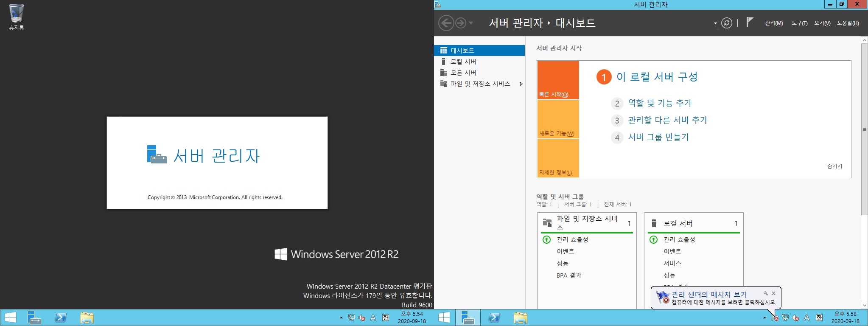Show hidden tray icons on 5:58 taskbar

pos(764,318)
